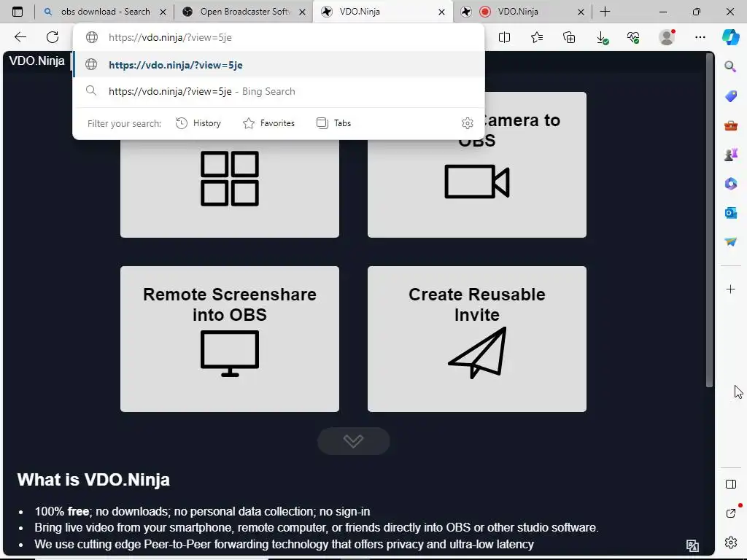Click the address bar URL field
Screen dimensions: 747x560
[279, 37]
